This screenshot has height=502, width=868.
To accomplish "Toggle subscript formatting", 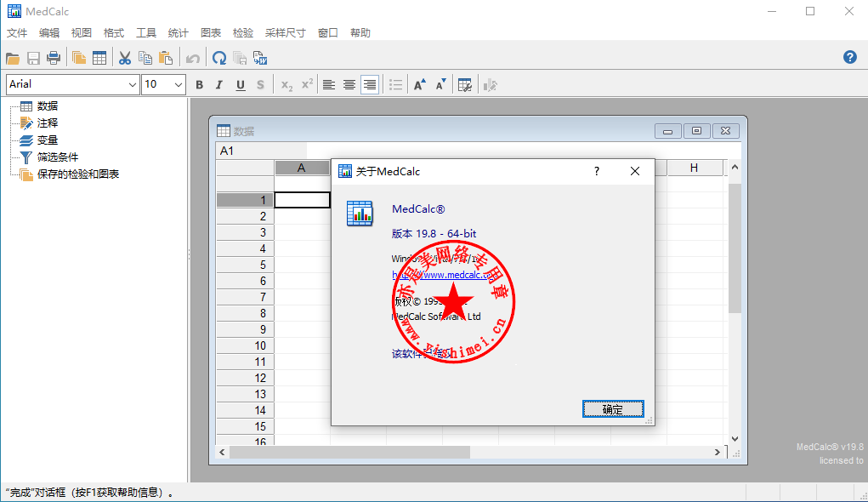I will pyautogui.click(x=286, y=85).
